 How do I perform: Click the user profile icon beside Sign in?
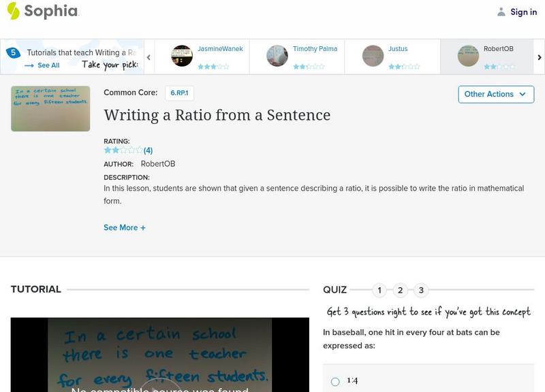501,12
